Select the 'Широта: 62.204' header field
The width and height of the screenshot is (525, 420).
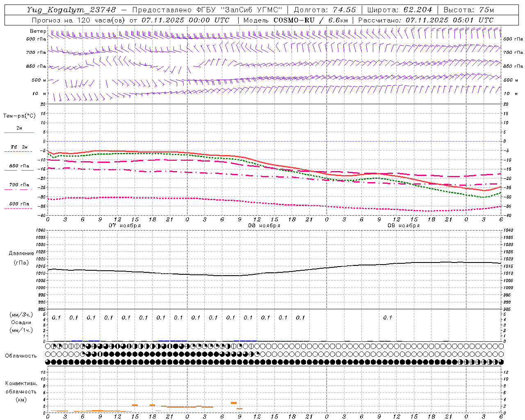pyautogui.click(x=399, y=10)
